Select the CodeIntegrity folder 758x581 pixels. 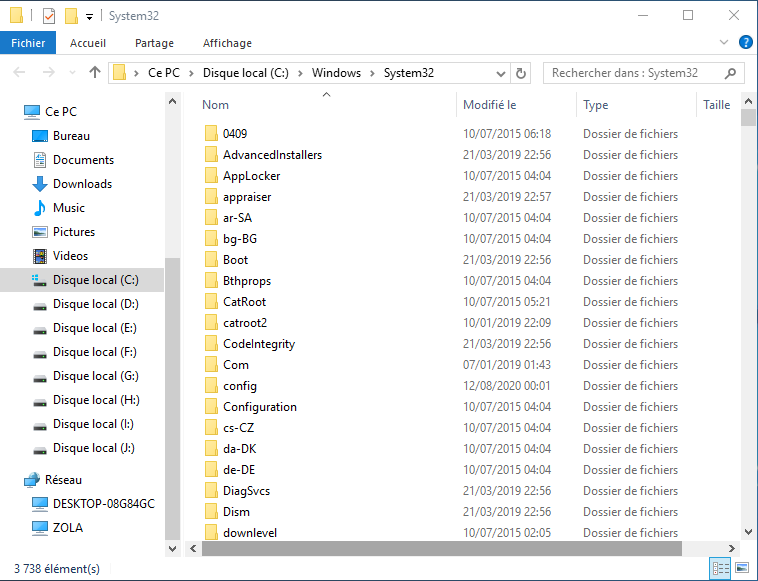259,344
